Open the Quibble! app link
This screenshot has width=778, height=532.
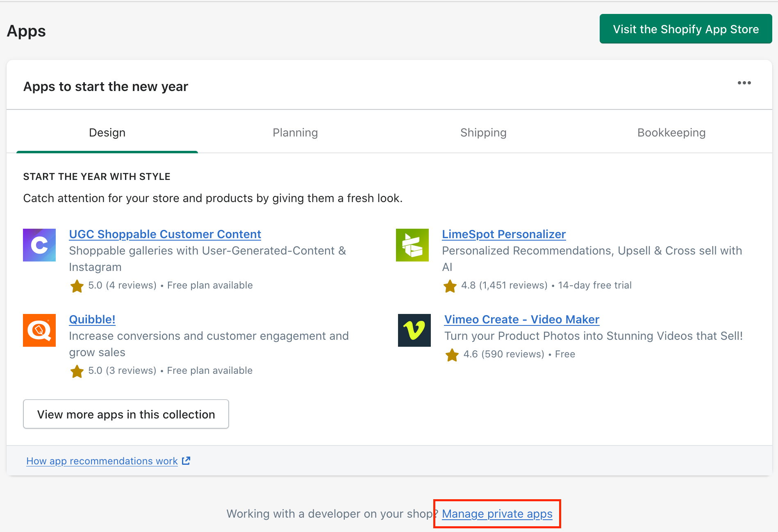coord(92,319)
